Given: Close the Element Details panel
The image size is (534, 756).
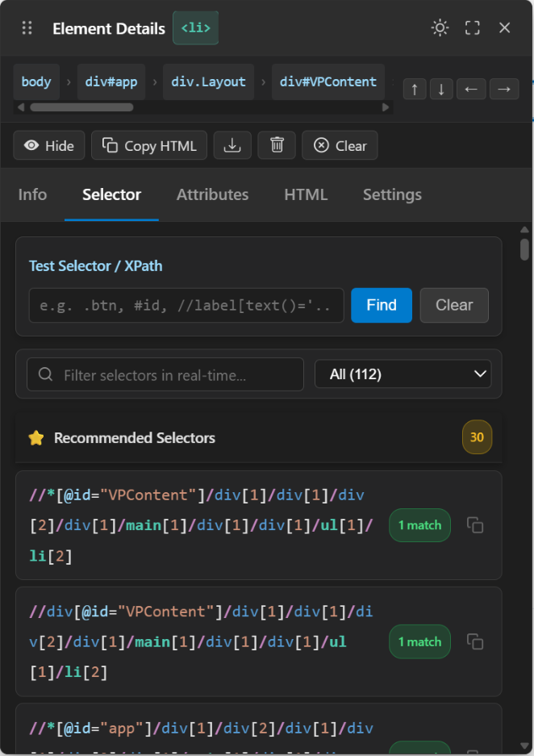Looking at the screenshot, I should coord(504,27).
